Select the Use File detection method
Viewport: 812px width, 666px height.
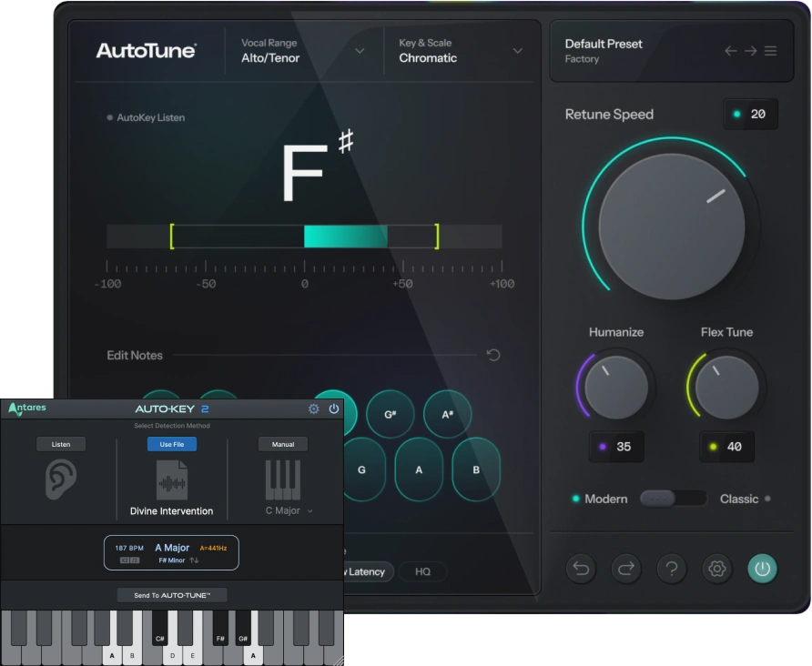pos(172,444)
